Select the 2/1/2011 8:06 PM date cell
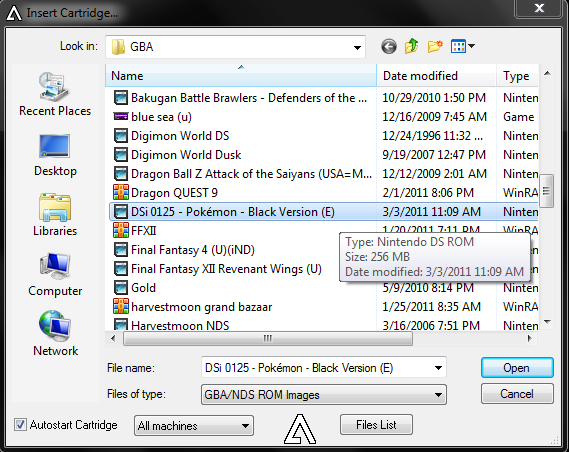570x452 pixels. click(428, 192)
